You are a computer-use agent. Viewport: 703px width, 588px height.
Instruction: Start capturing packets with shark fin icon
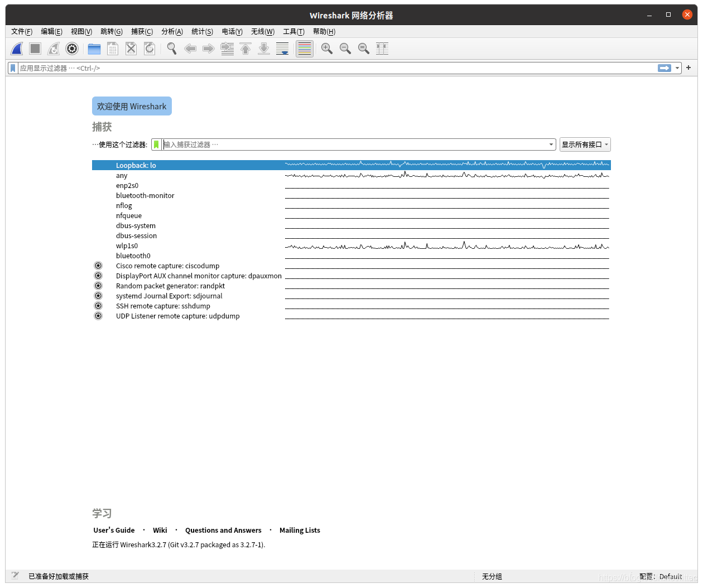17,49
